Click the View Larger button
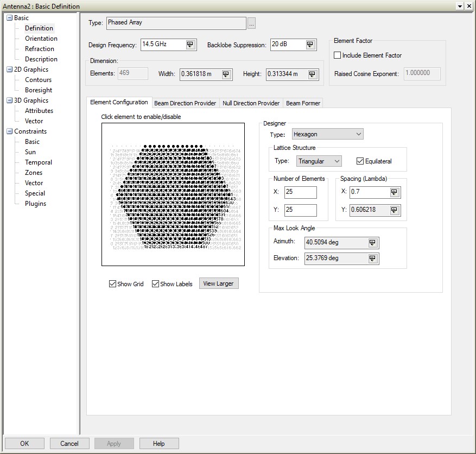This screenshot has height=454, width=476. (219, 283)
